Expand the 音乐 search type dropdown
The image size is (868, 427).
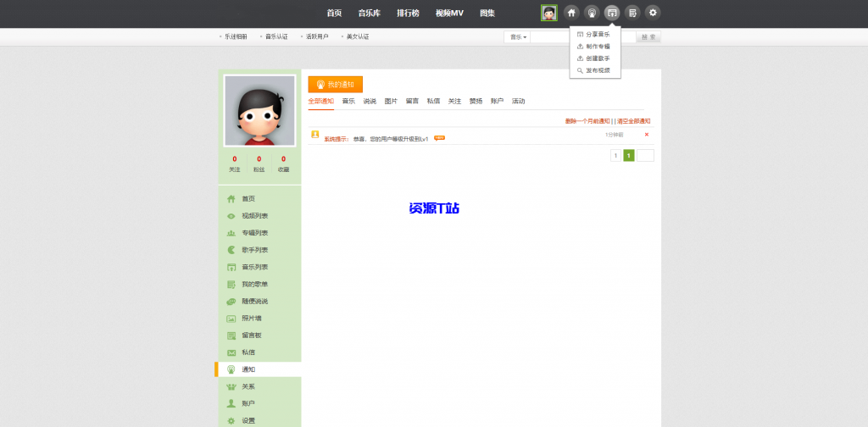518,37
